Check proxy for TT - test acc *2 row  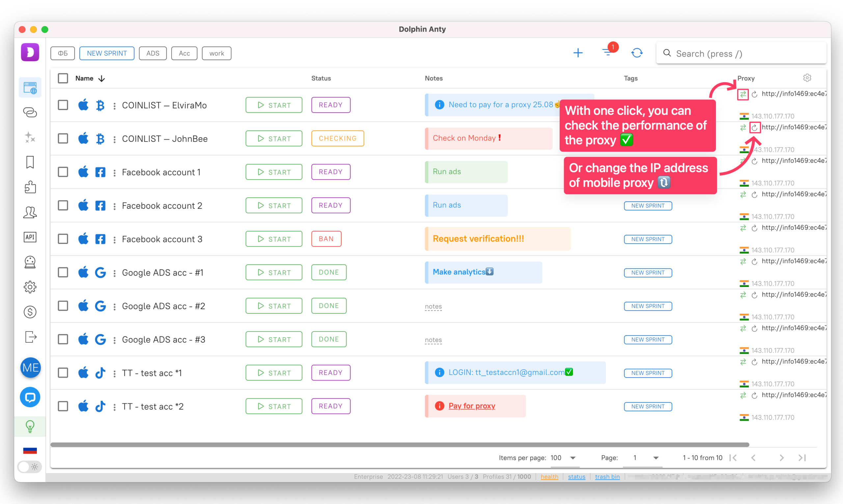[743, 395]
